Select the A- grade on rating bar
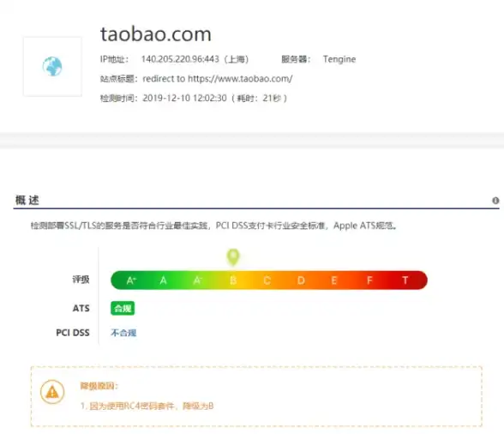Image resolution: width=504 pixels, height=434 pixels. click(198, 280)
